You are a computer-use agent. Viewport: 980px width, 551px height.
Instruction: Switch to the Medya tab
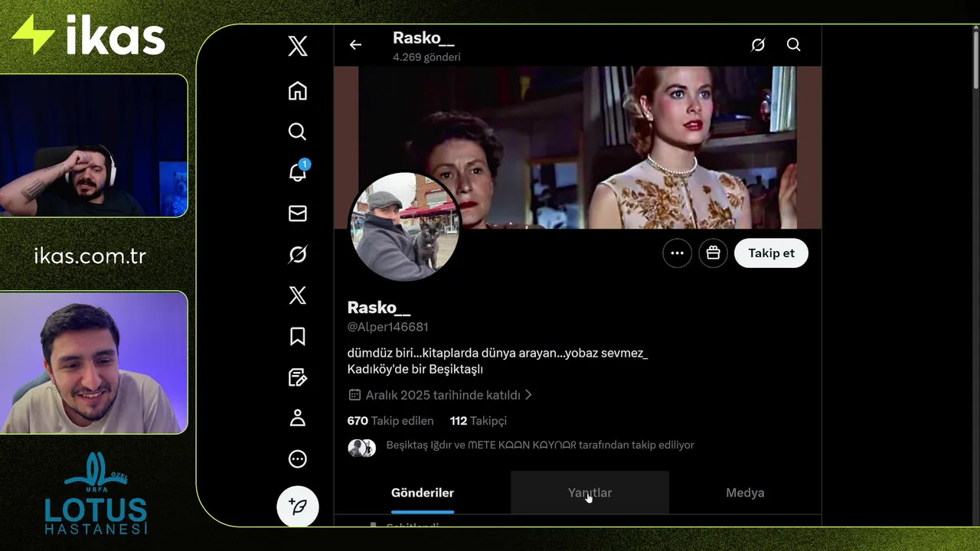(745, 493)
